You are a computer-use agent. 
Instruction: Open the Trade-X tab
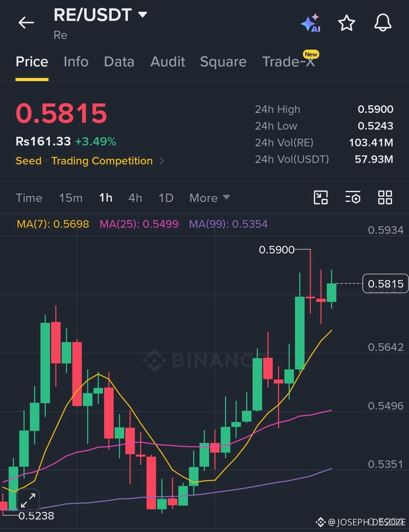pos(289,61)
